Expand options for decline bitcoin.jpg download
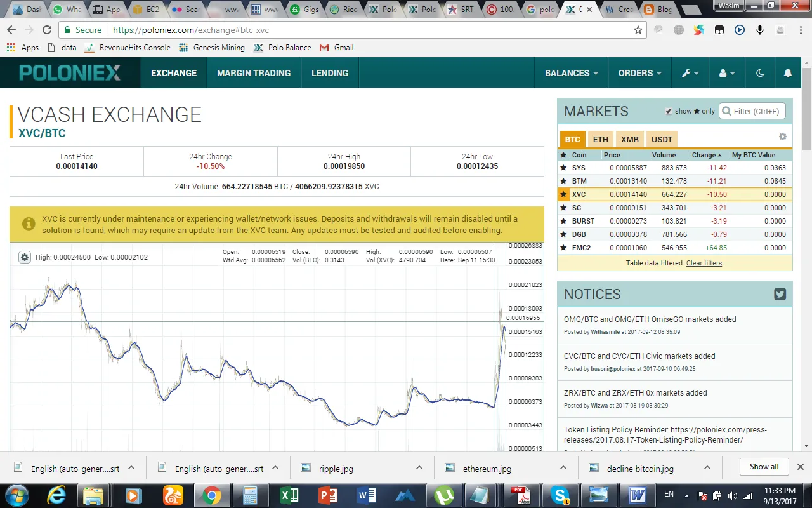This screenshot has width=812, height=508. [707, 468]
